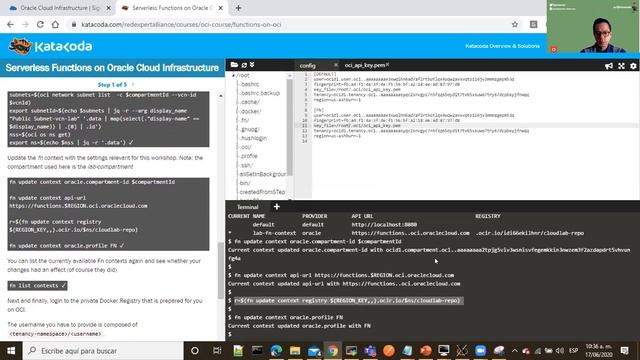Bookmark this page with the star
The width and height of the screenshot is (640, 360).
(x=515, y=24)
